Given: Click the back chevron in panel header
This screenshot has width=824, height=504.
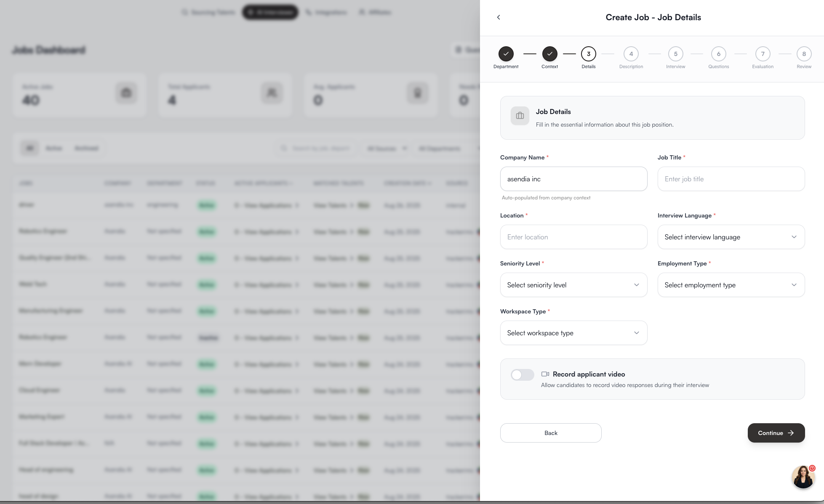Looking at the screenshot, I should click(499, 17).
